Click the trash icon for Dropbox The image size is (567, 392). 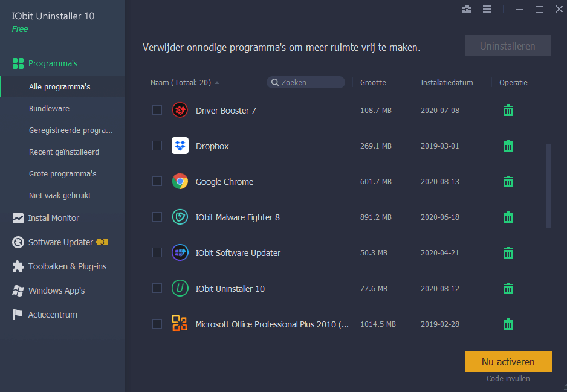click(x=508, y=146)
